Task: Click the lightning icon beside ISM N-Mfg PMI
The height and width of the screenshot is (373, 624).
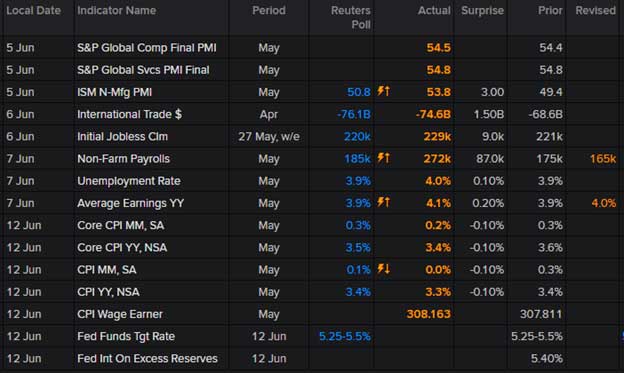Action: coord(383,91)
